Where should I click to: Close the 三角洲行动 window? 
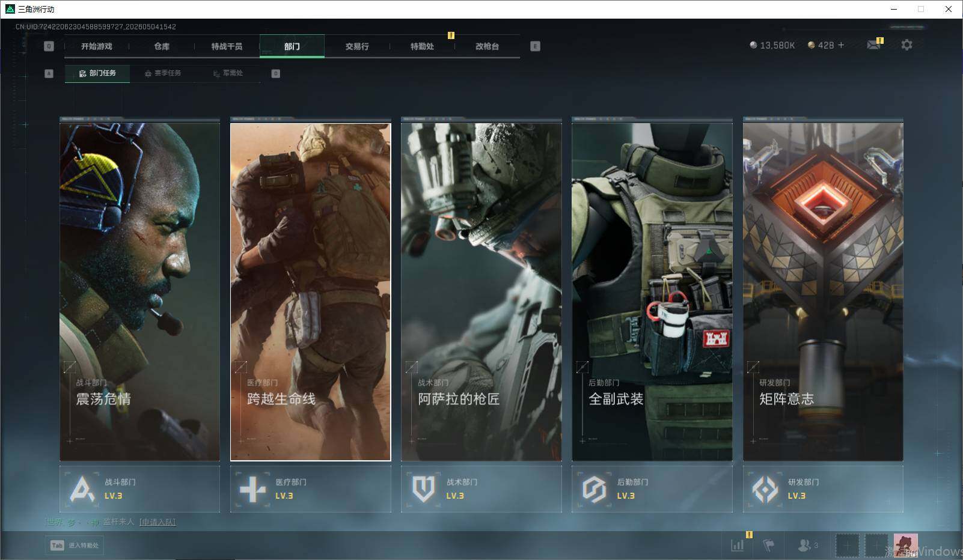tap(949, 9)
